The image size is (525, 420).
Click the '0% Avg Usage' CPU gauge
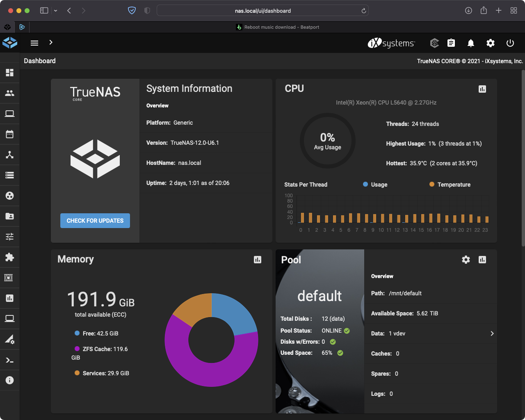coord(328,141)
